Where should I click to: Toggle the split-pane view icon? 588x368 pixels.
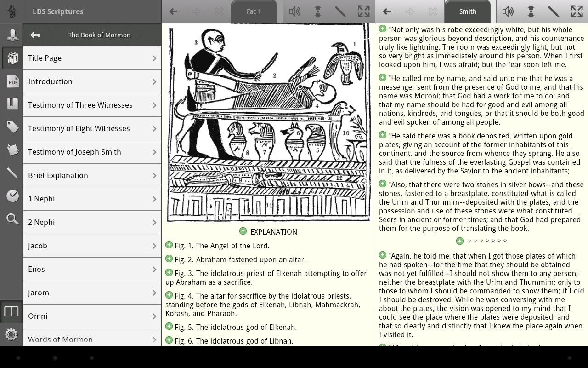11,311
